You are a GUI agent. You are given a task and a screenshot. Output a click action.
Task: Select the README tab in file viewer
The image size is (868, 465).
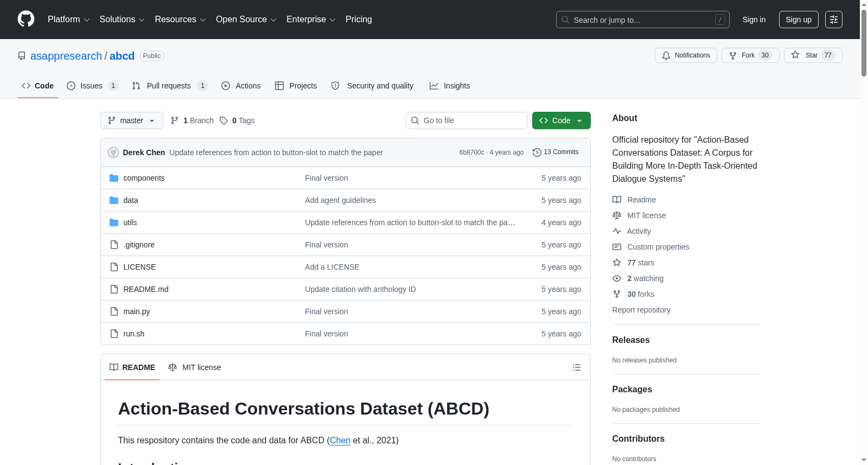click(132, 367)
